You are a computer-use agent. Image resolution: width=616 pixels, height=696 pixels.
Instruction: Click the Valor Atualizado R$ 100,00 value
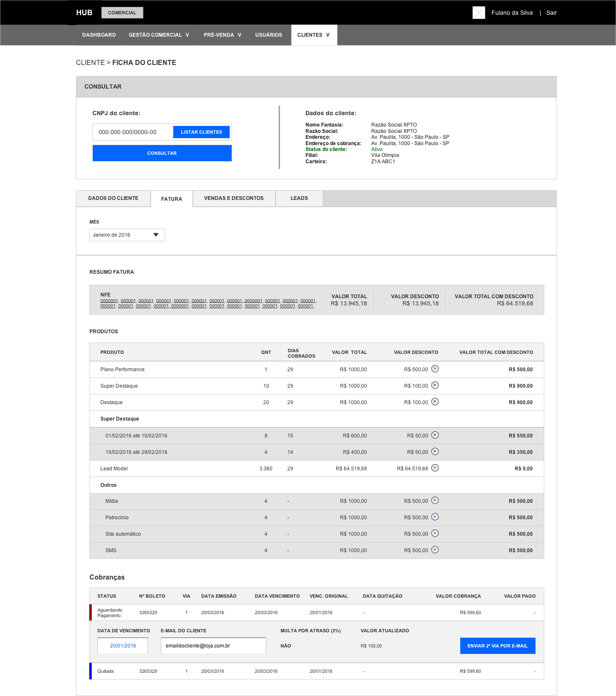click(371, 646)
